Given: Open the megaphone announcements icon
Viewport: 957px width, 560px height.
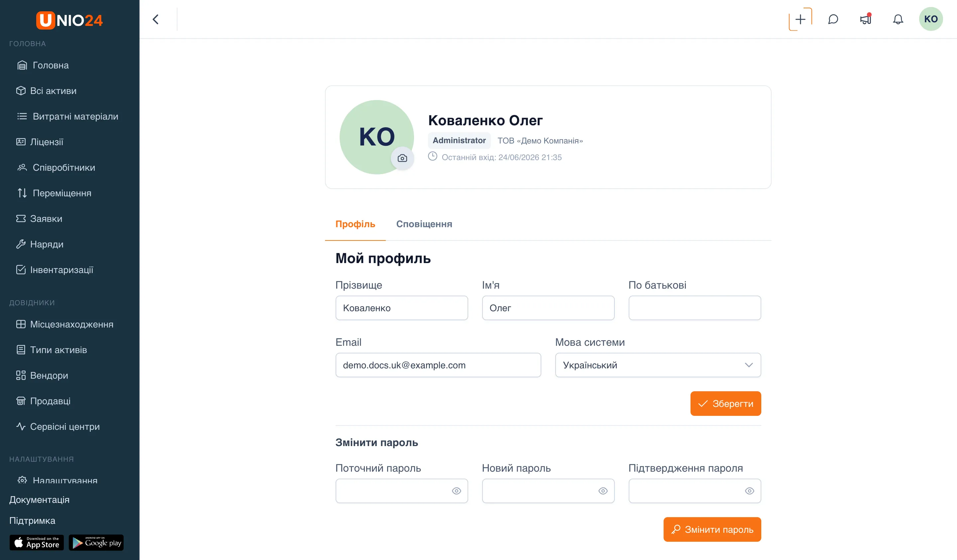Looking at the screenshot, I should 866,19.
